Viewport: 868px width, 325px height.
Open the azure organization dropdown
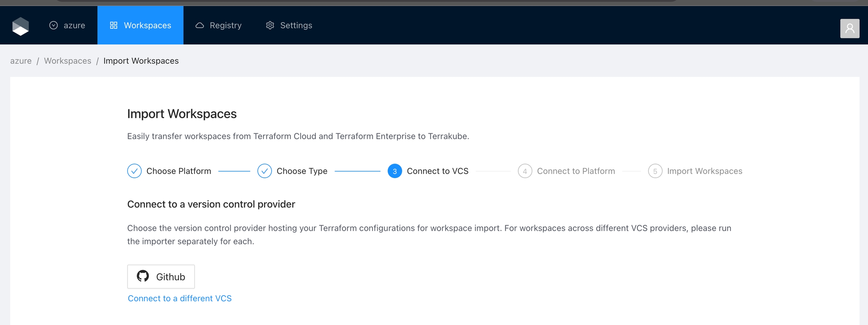[67, 25]
